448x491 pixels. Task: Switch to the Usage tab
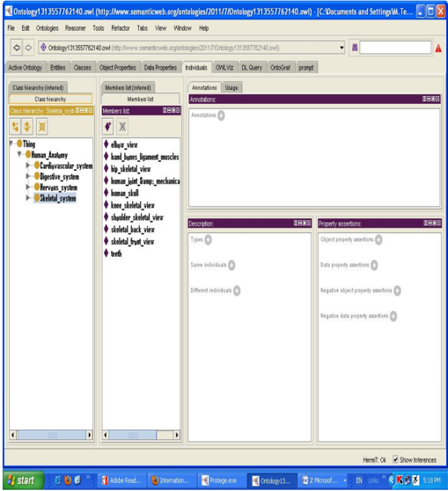(x=231, y=88)
